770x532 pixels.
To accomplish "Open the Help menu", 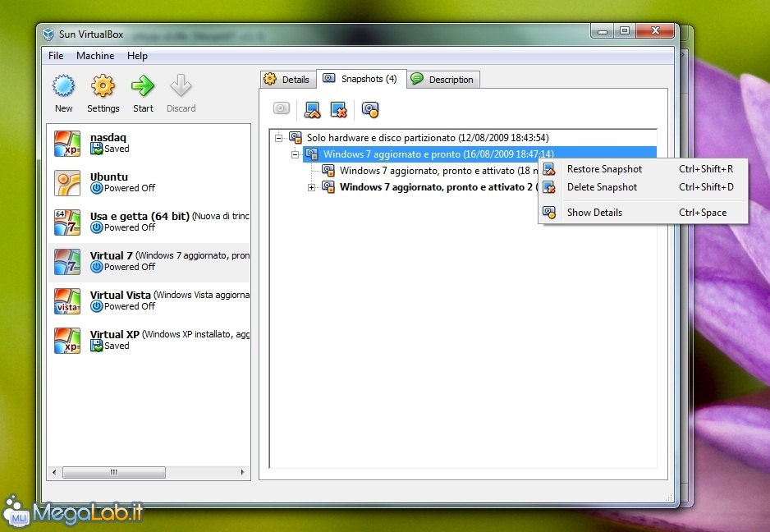I will [138, 56].
